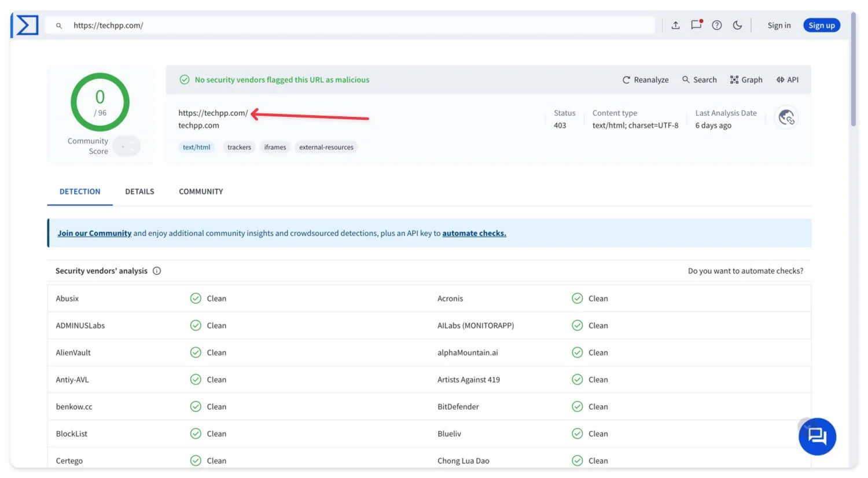Click the Clean check icon for ADMINUSLabs
This screenshot has height=478, width=868.
196,326
